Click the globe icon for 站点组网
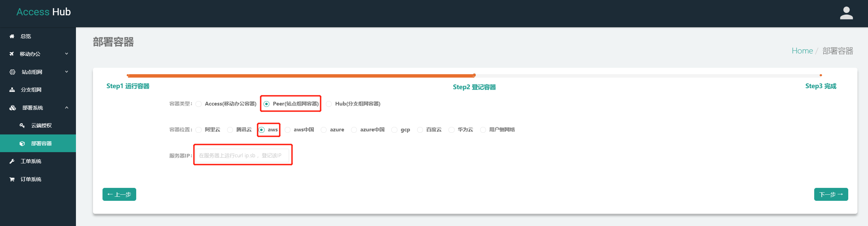This screenshot has width=868, height=226. pos(12,72)
